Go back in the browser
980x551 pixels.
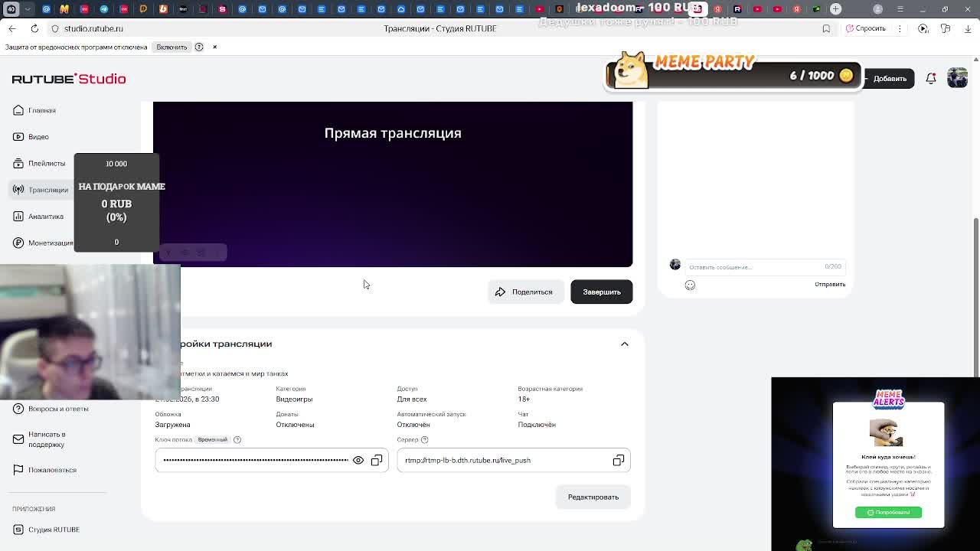(12, 28)
